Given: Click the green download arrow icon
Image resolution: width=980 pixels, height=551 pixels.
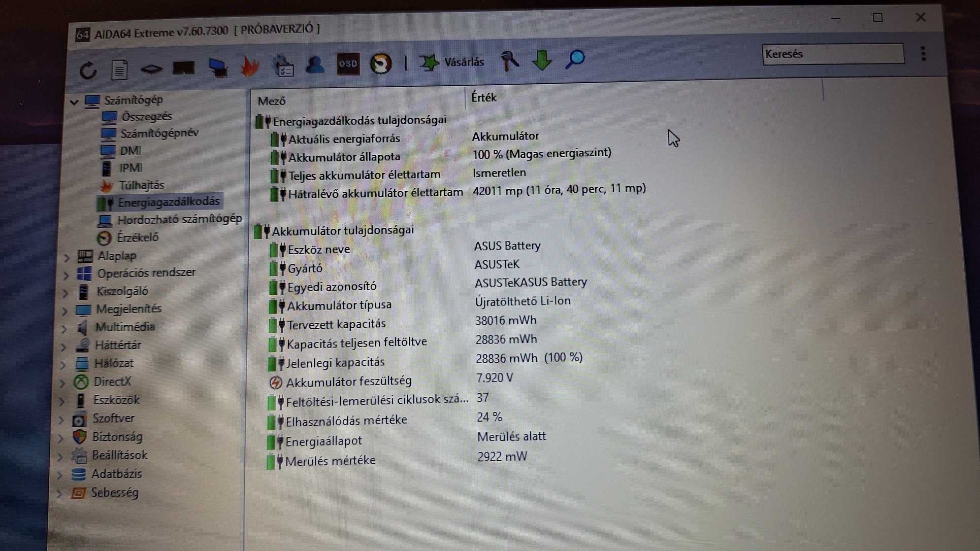Looking at the screenshot, I should click(x=542, y=60).
